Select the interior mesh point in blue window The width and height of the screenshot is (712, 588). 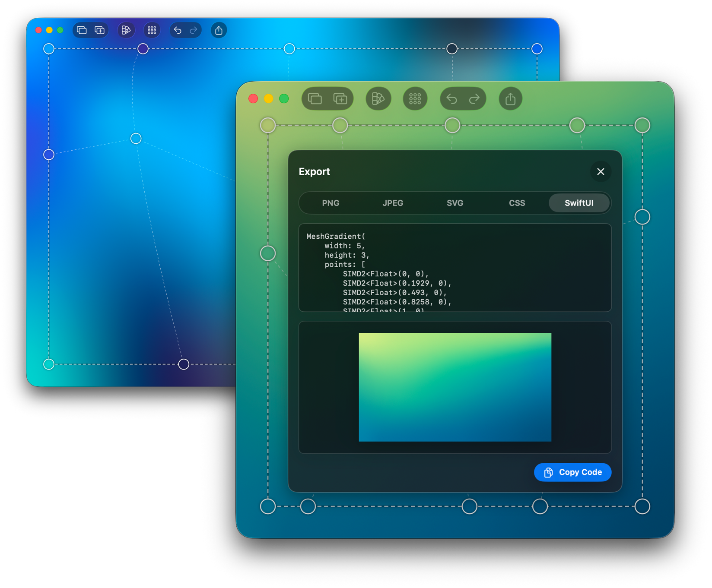point(136,139)
